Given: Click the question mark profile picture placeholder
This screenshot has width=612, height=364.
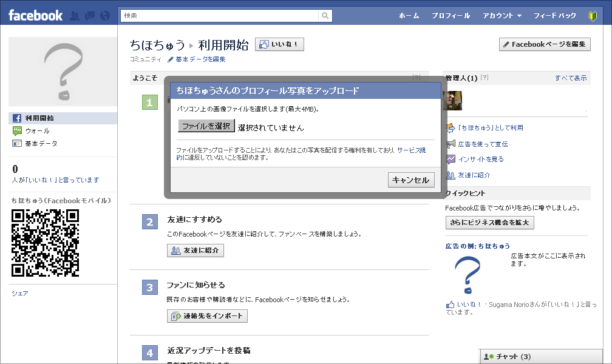Looking at the screenshot, I should [x=63, y=72].
